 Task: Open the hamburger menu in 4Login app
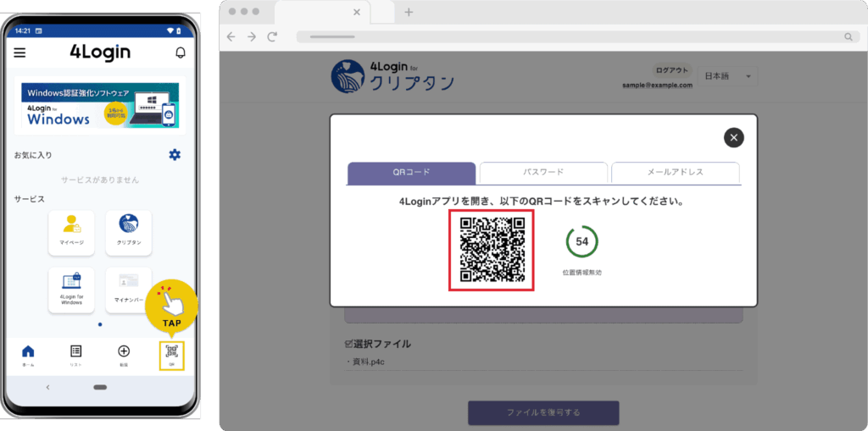coord(20,52)
